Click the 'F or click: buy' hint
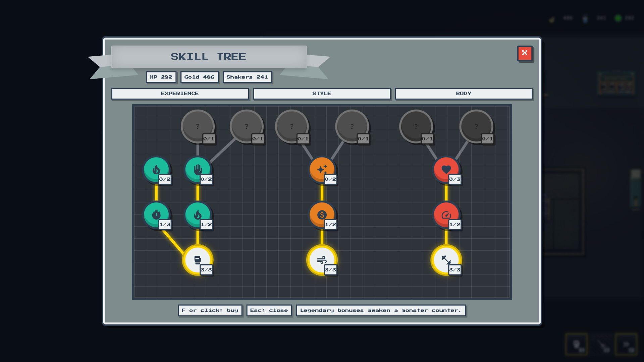The height and width of the screenshot is (362, 644). (210, 310)
